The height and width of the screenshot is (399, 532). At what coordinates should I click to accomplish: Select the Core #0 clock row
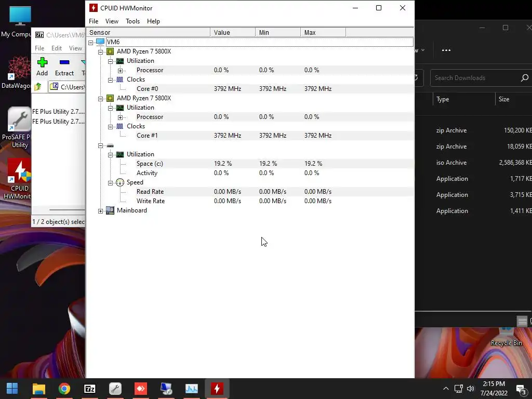(x=250, y=89)
